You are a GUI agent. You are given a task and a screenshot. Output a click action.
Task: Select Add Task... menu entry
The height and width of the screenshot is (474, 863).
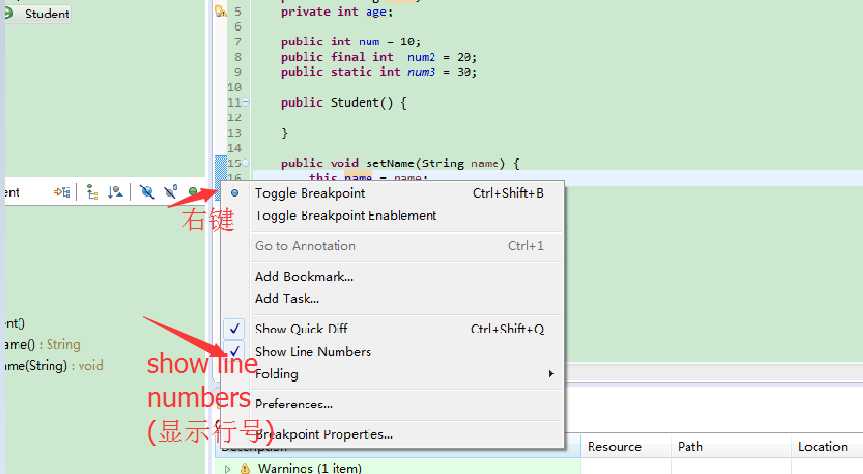287,298
